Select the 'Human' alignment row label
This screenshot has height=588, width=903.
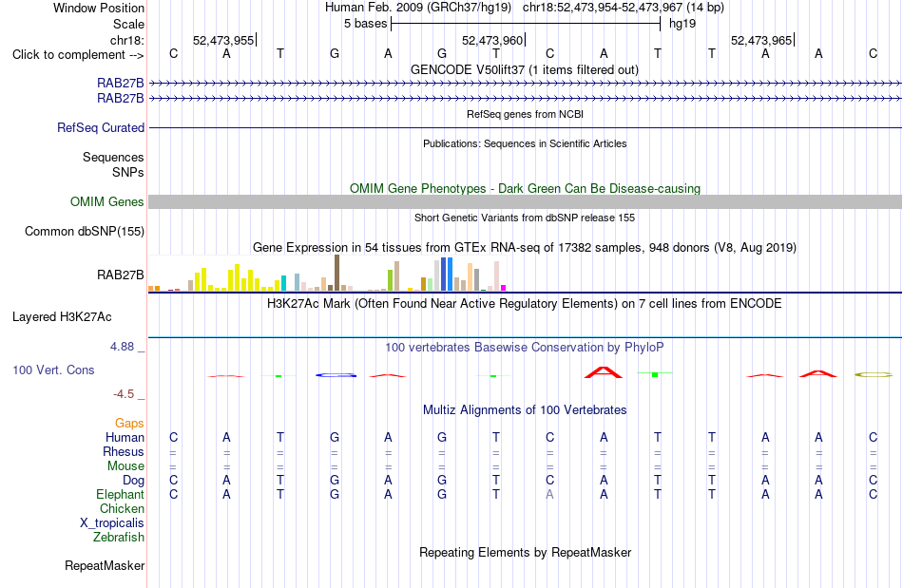(x=125, y=437)
